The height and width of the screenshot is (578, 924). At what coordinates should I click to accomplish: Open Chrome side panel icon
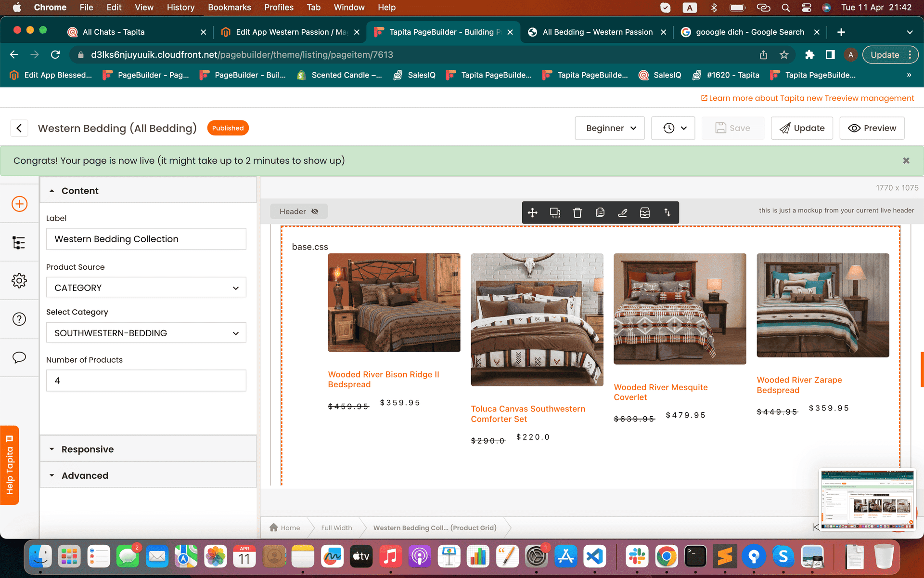click(830, 55)
